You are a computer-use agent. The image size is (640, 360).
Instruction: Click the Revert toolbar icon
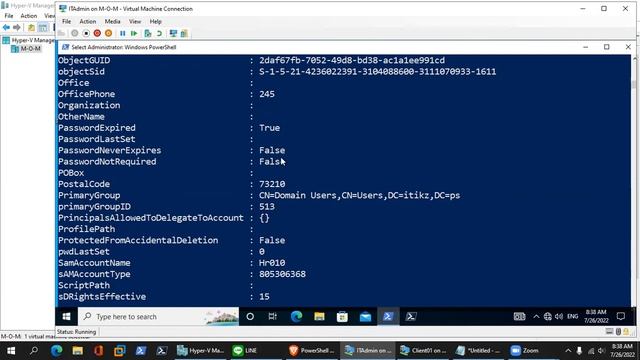tap(159, 33)
